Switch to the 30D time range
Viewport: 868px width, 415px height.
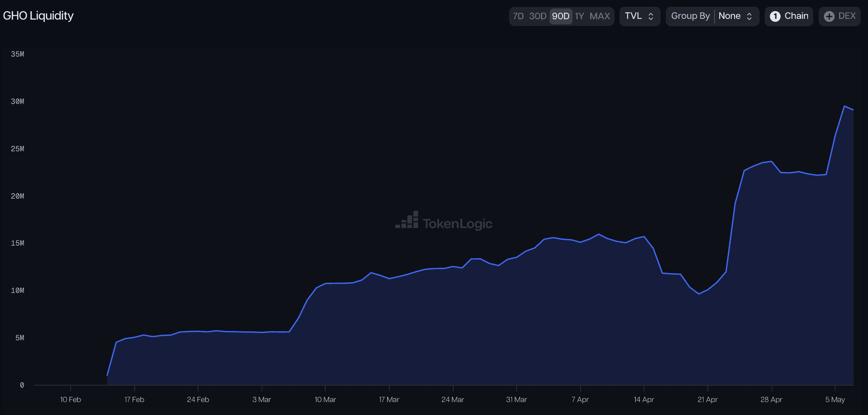coord(538,16)
